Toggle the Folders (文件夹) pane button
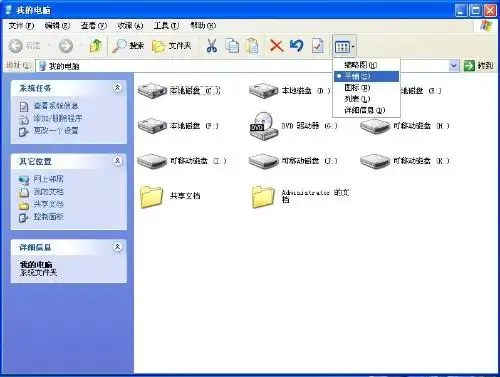Viewport: 500px width, 377px height. click(172, 46)
